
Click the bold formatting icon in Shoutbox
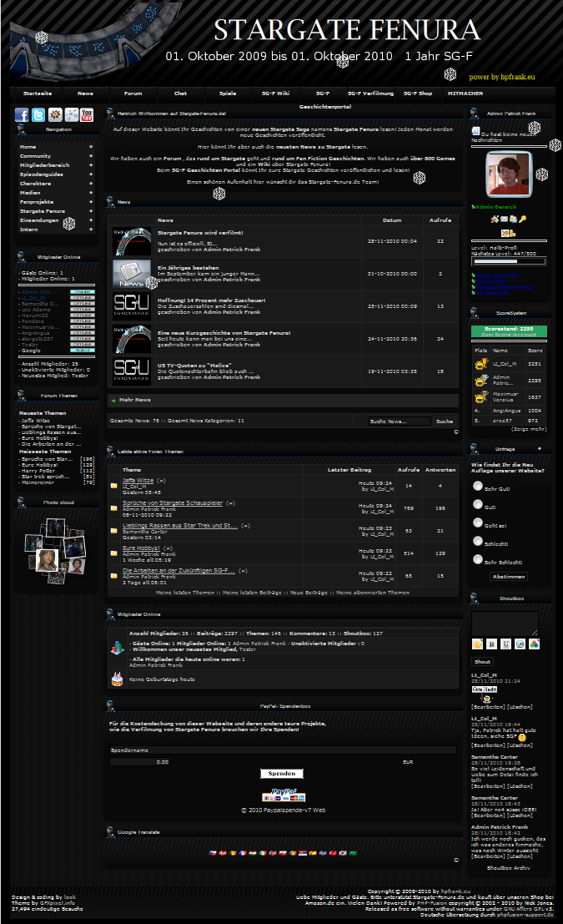click(x=492, y=644)
